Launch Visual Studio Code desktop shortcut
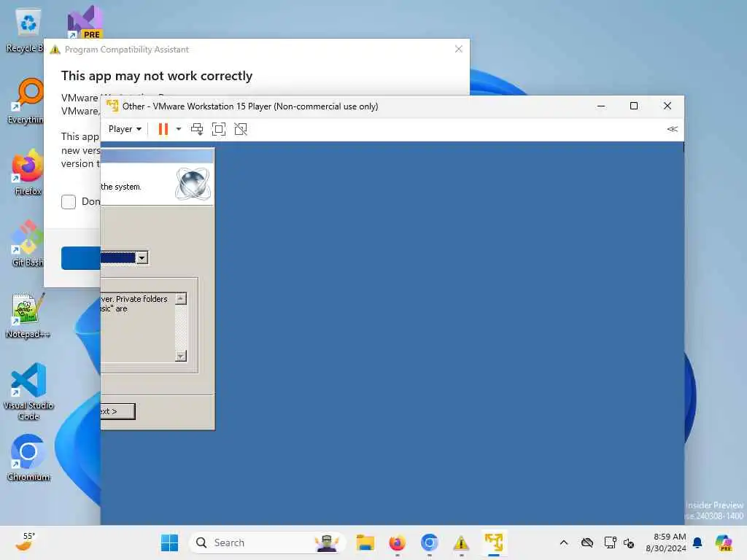 (28, 392)
